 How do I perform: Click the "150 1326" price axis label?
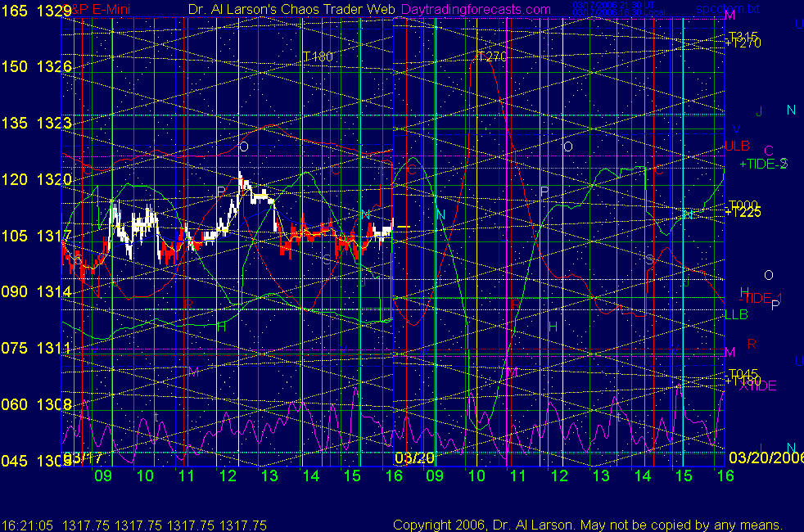tap(36, 66)
